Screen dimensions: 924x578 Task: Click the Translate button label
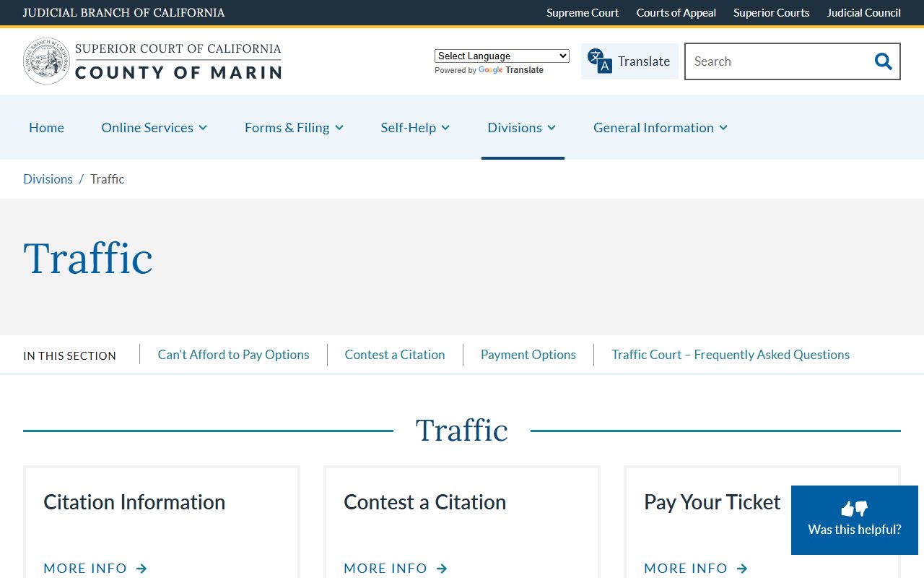pyautogui.click(x=644, y=61)
